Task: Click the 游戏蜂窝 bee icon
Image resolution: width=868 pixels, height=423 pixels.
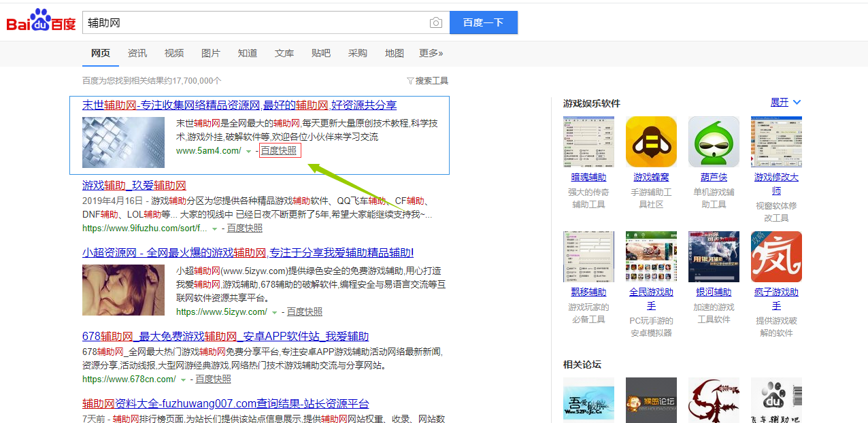Action: [x=651, y=141]
